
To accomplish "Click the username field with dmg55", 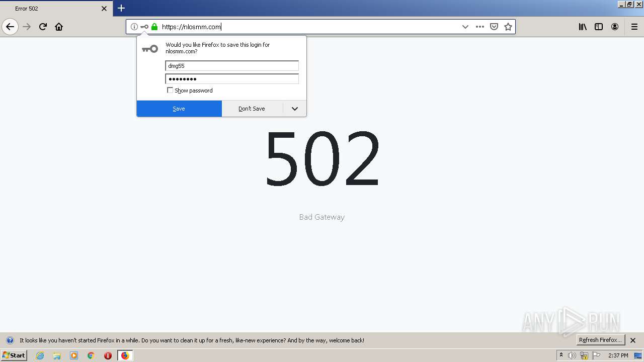I will pyautogui.click(x=232, y=66).
